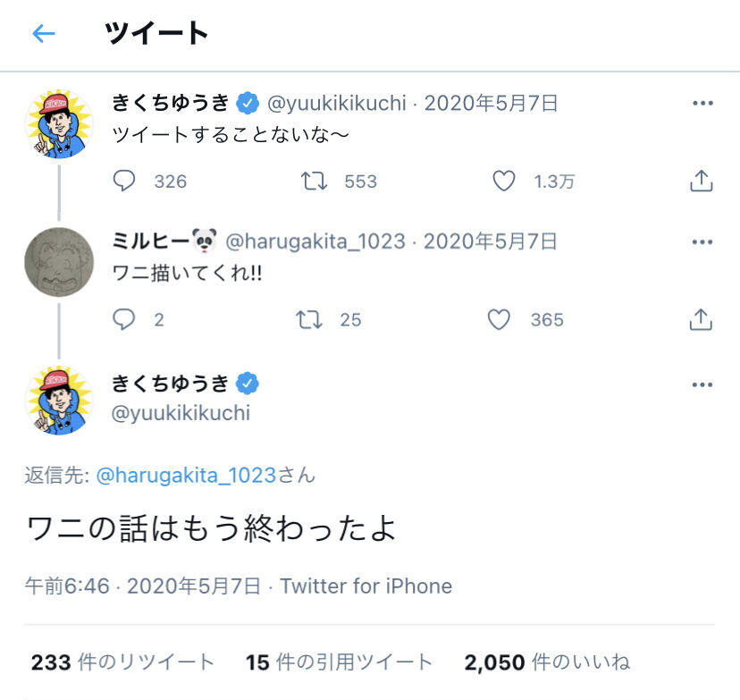Share the ワニ描いてくれ tweet

coord(702,319)
